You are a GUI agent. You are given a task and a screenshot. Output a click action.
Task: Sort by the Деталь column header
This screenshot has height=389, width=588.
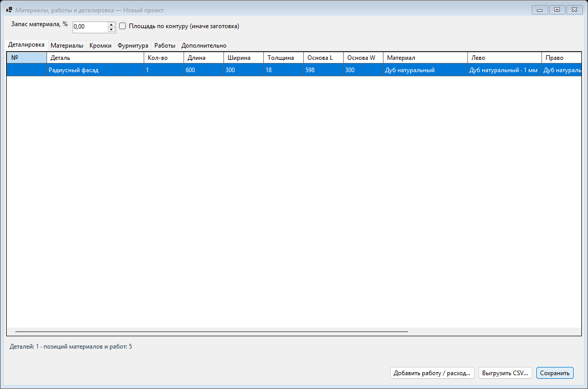[x=95, y=58]
